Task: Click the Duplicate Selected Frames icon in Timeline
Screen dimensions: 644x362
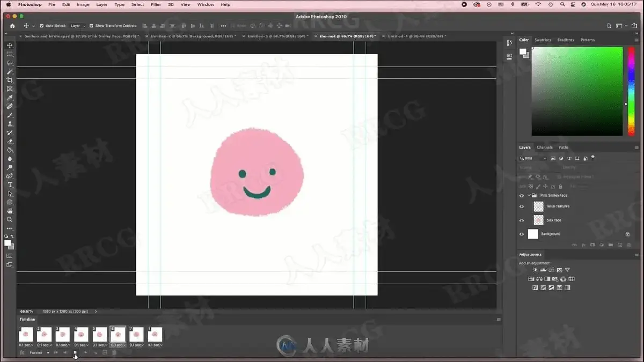Action: click(x=105, y=352)
